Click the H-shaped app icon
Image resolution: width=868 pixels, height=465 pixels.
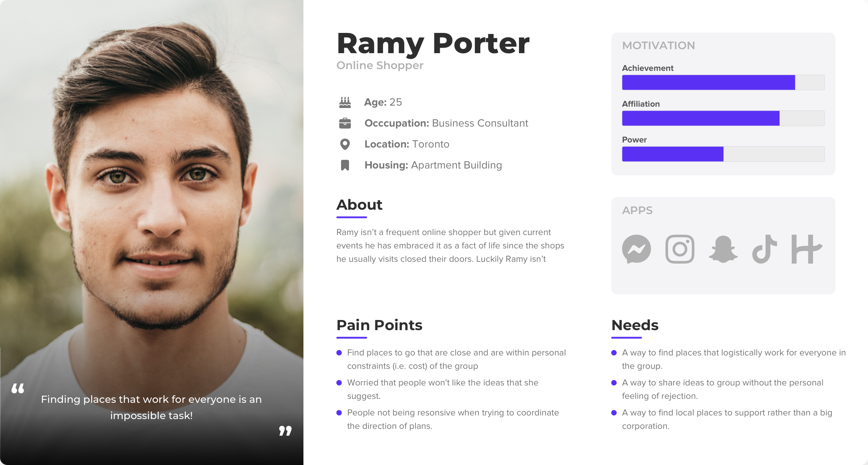807,249
